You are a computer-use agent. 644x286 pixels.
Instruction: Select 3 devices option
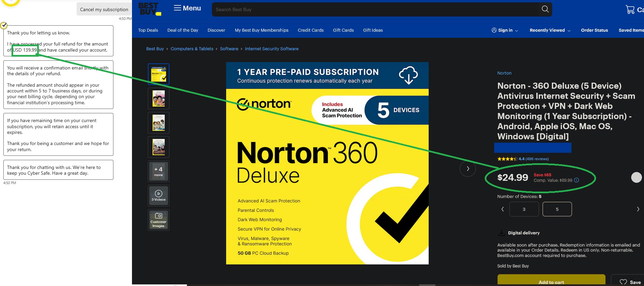point(524,209)
